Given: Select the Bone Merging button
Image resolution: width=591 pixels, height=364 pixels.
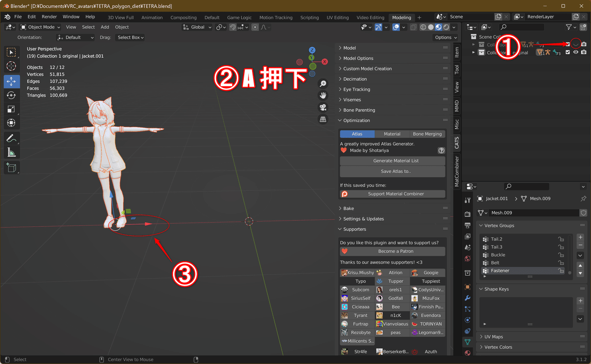Looking at the screenshot, I should click(427, 134).
